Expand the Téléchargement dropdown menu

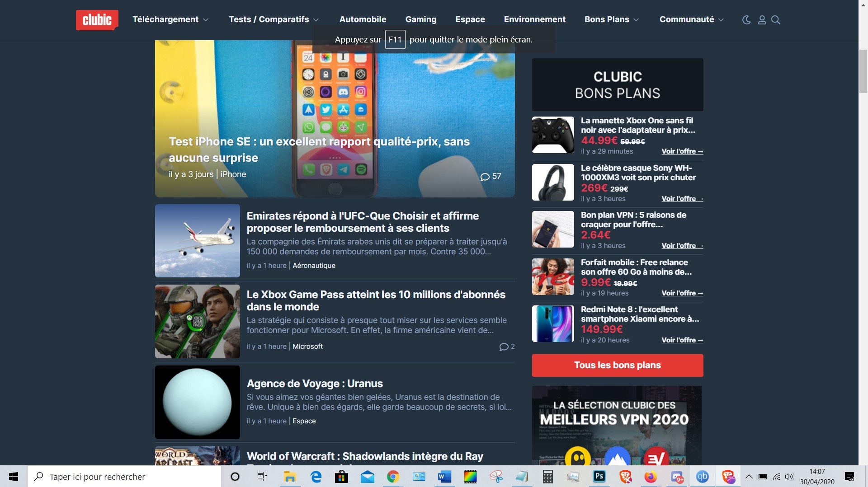pos(170,19)
